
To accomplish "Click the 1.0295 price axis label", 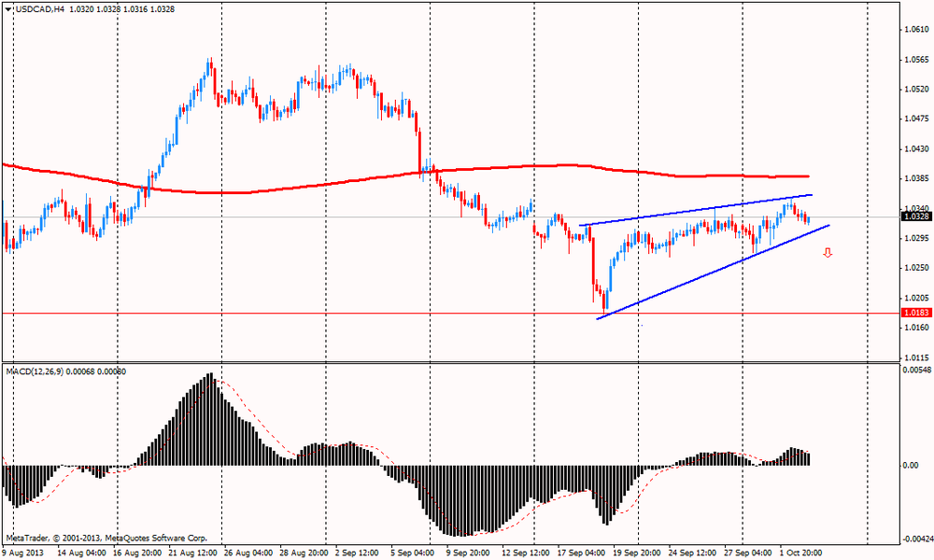I will pyautogui.click(x=916, y=238).
